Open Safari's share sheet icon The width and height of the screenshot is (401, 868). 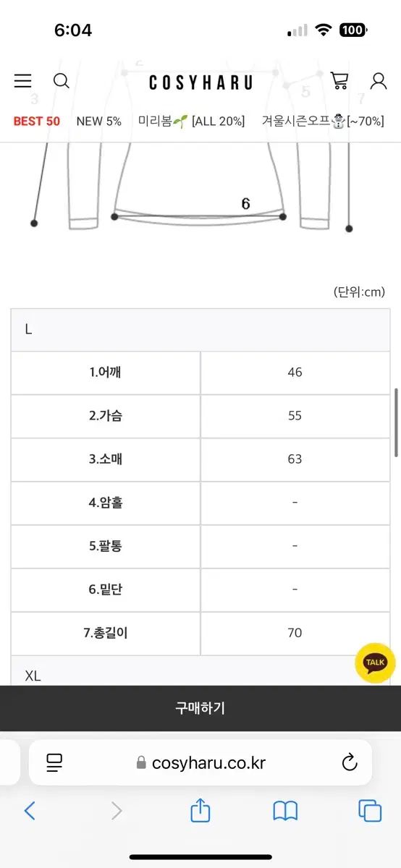click(x=200, y=811)
